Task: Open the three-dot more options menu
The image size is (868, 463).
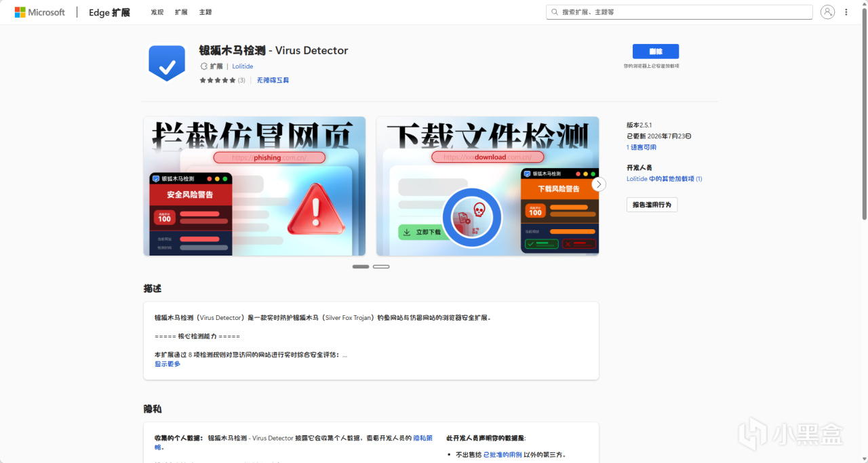Action: [x=846, y=12]
